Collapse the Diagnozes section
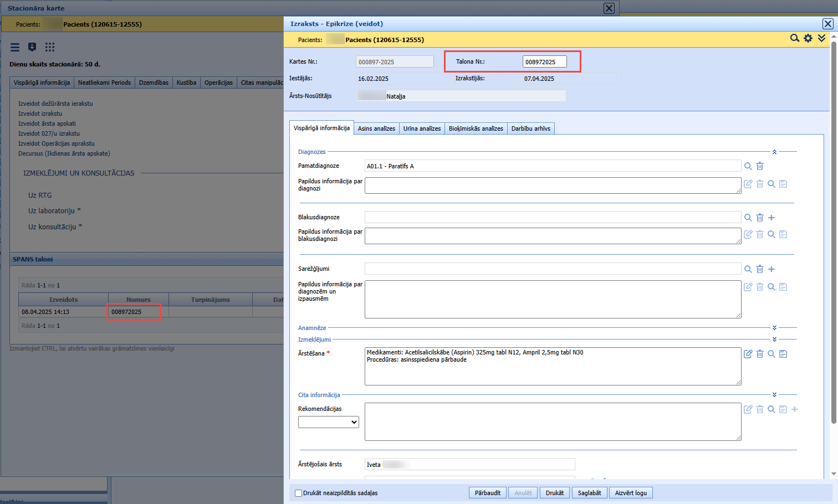The image size is (838, 504). tap(774, 152)
